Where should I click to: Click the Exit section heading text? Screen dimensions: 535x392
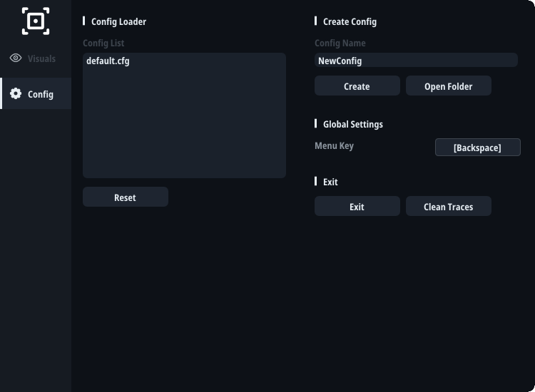[330, 182]
